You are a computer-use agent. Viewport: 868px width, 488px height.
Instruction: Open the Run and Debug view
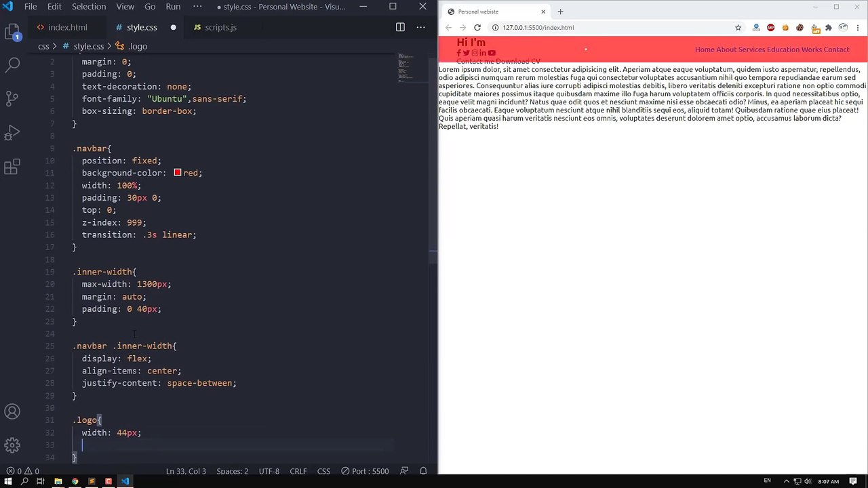(x=12, y=132)
